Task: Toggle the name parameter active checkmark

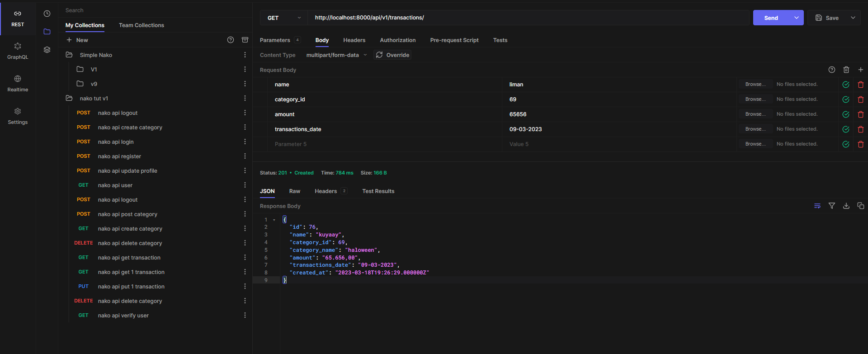Action: (845, 85)
